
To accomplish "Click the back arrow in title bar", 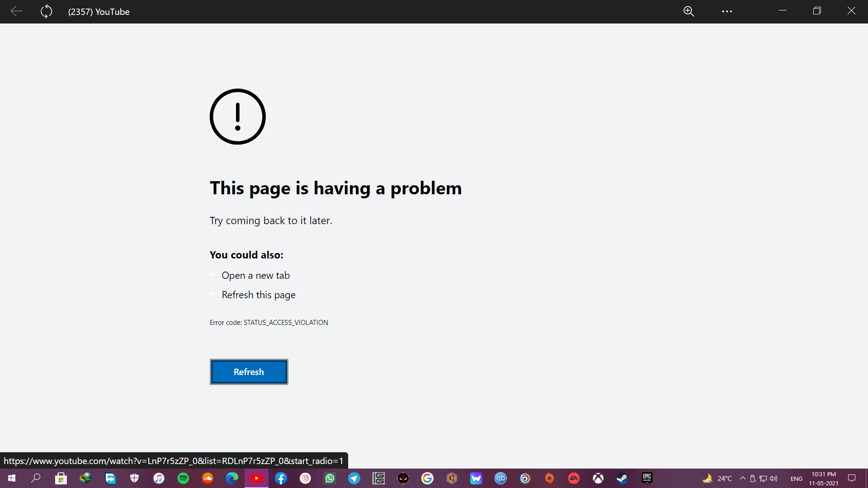I will pyautogui.click(x=16, y=11).
